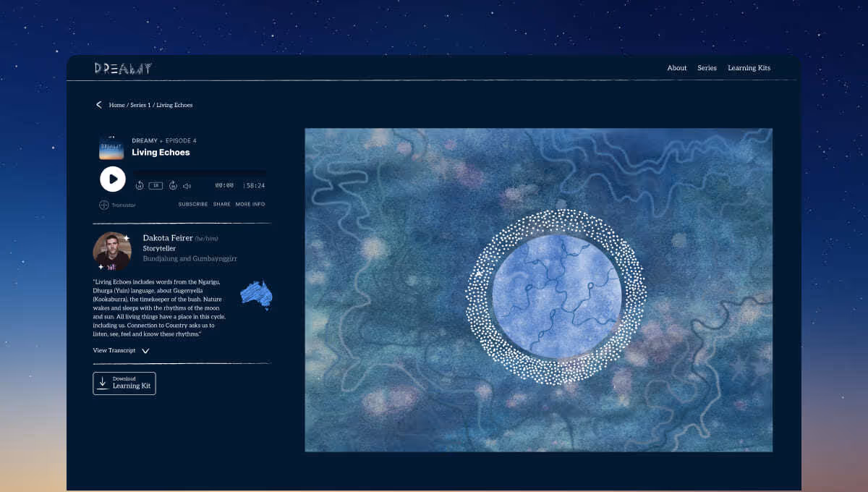Click the Australia map icon
The width and height of the screenshot is (868, 492).
[256, 294]
